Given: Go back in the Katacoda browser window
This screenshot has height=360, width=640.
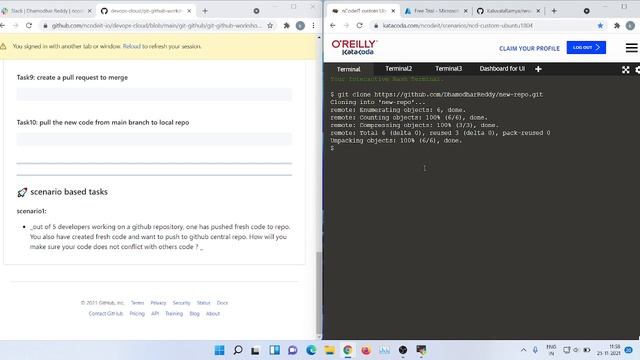Looking at the screenshot, I should [x=333, y=25].
